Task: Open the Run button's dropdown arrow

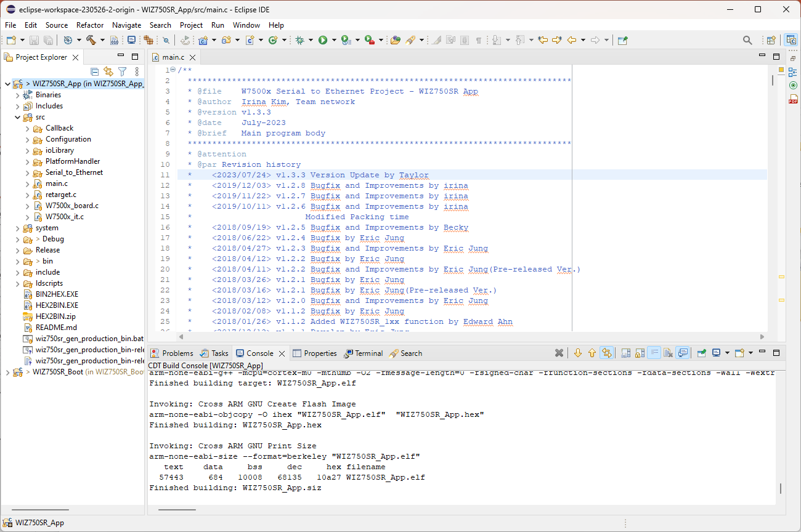Action: [x=334, y=40]
